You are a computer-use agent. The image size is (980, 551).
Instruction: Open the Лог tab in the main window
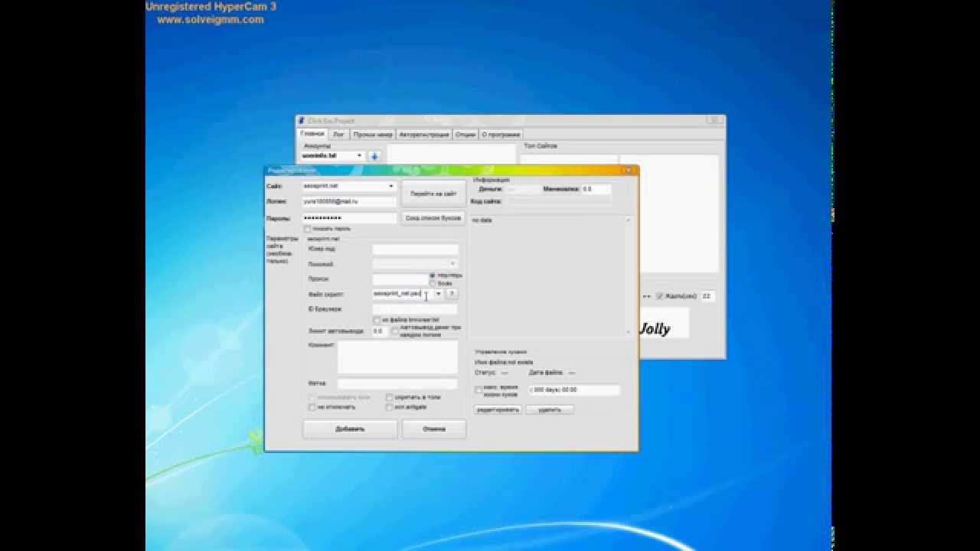(338, 135)
